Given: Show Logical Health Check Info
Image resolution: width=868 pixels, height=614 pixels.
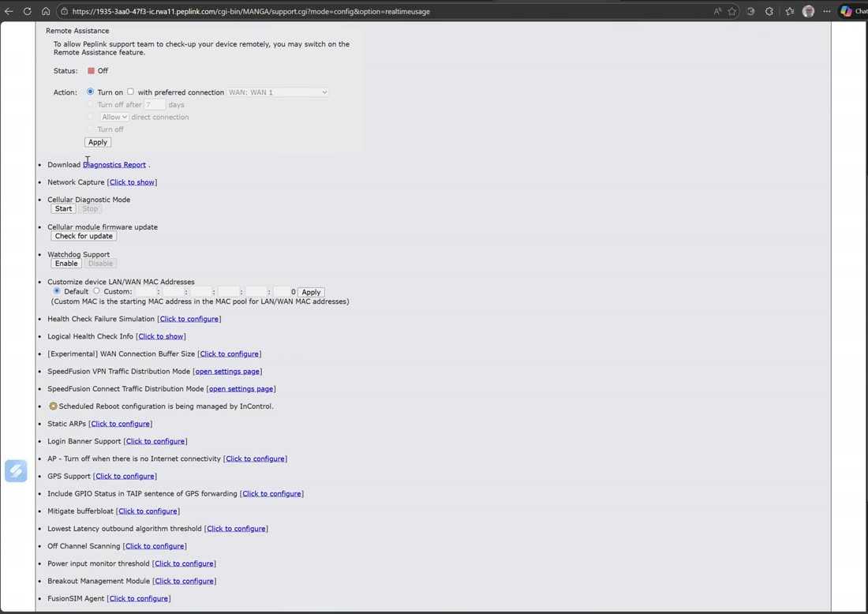Looking at the screenshot, I should tap(160, 336).
